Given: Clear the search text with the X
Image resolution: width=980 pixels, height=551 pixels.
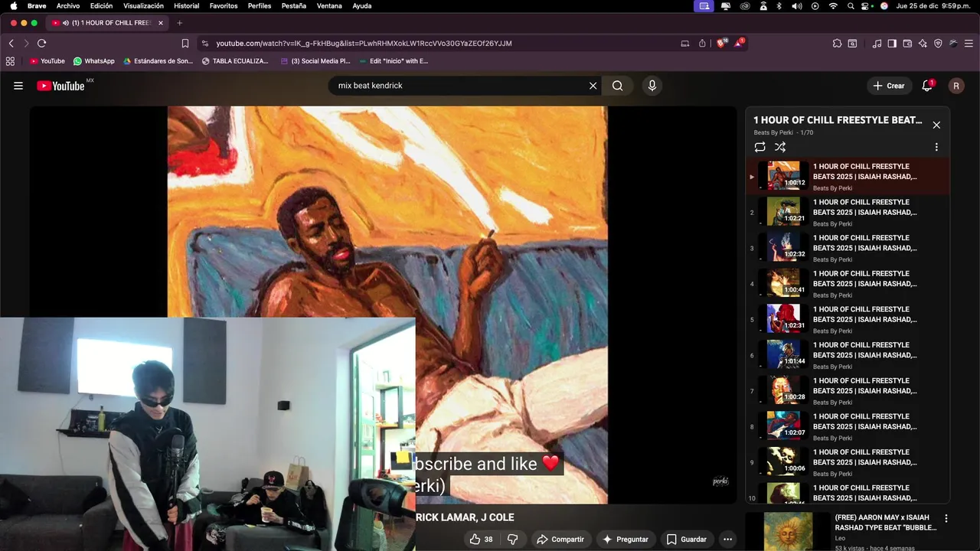Looking at the screenshot, I should click(x=593, y=86).
